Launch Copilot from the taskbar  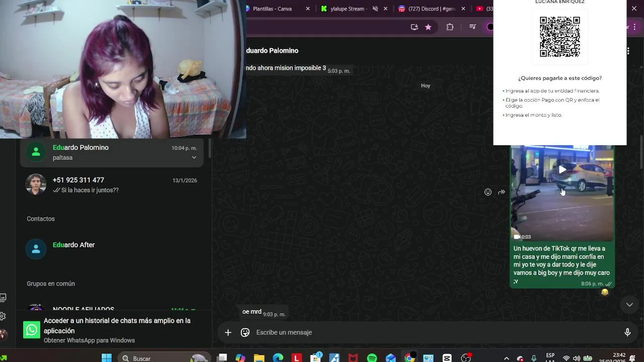[x=240, y=358]
